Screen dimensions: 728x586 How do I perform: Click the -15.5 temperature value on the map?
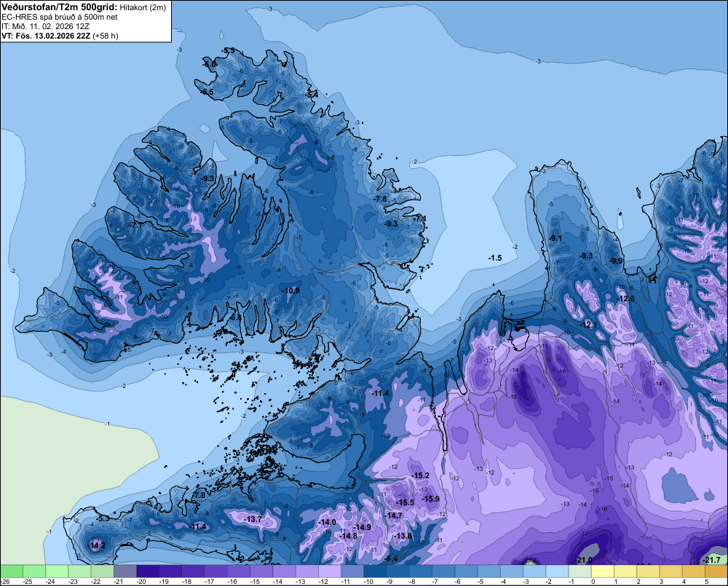click(x=405, y=502)
